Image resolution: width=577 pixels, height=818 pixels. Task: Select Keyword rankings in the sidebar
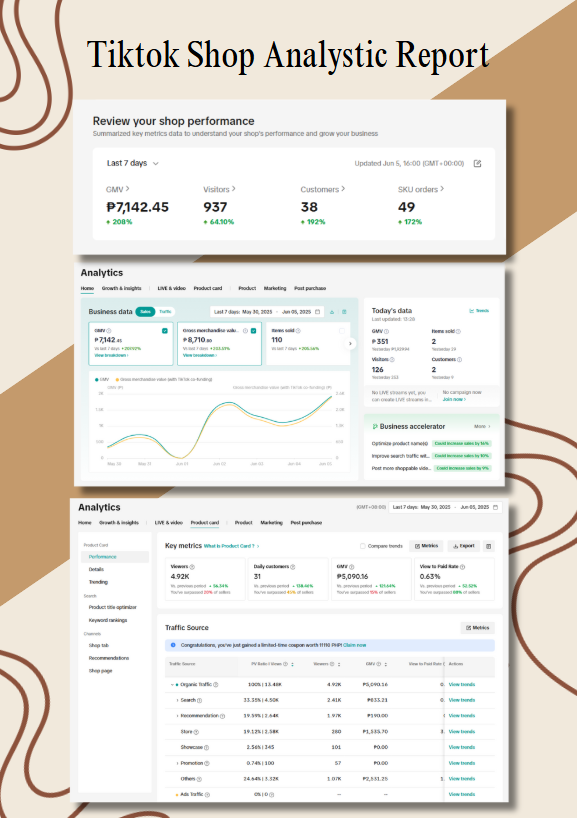[108, 620]
